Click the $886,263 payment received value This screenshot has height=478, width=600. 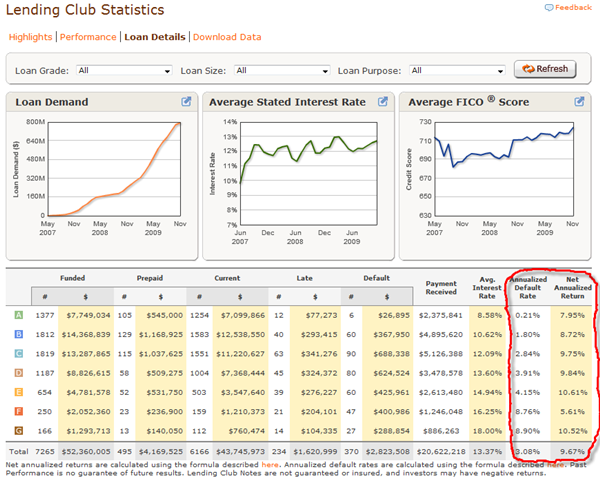[441, 431]
